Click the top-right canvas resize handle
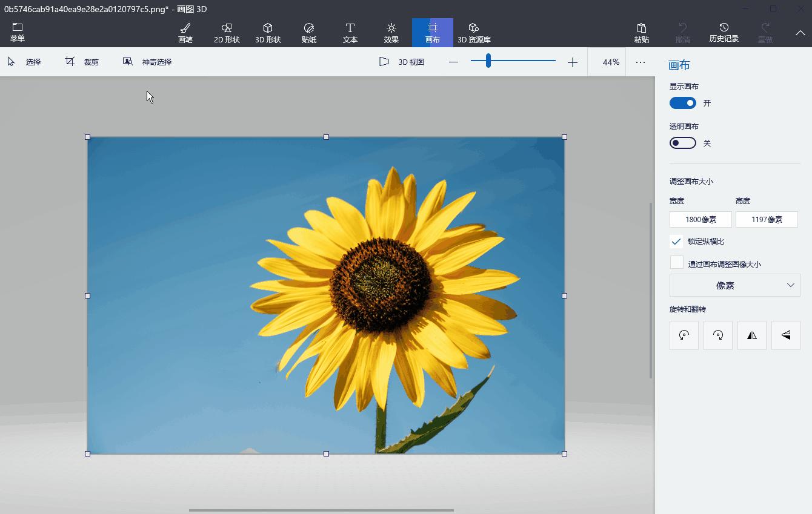Image resolution: width=812 pixels, height=514 pixels. (x=565, y=137)
